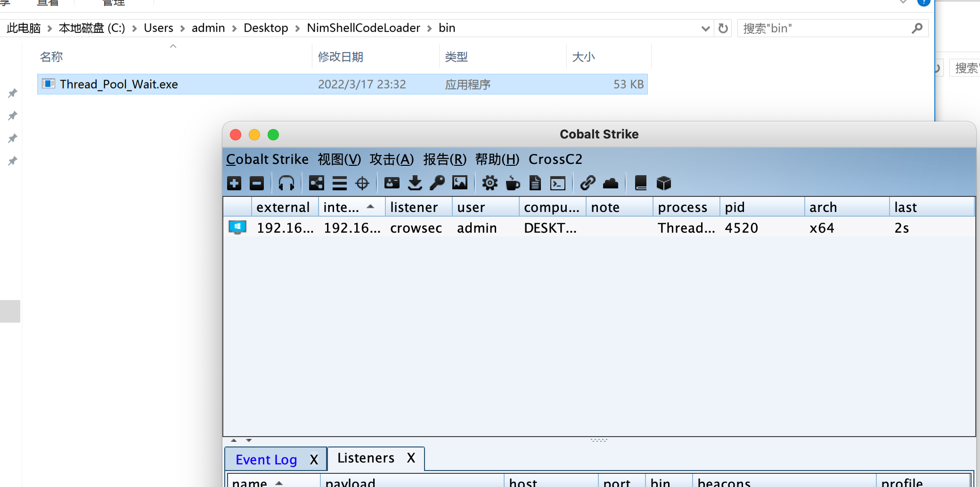This screenshot has height=487, width=980.
Task: Expand the chevron after Desktop in path
Action: point(297,28)
